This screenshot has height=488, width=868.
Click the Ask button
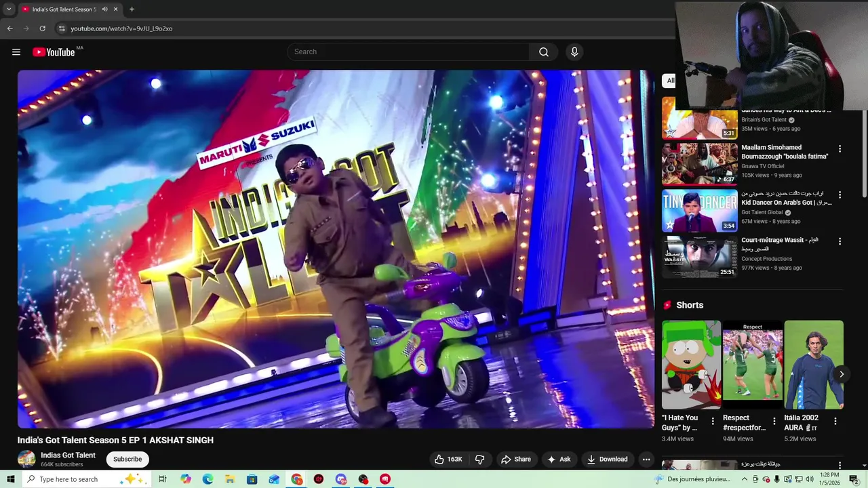(559, 460)
